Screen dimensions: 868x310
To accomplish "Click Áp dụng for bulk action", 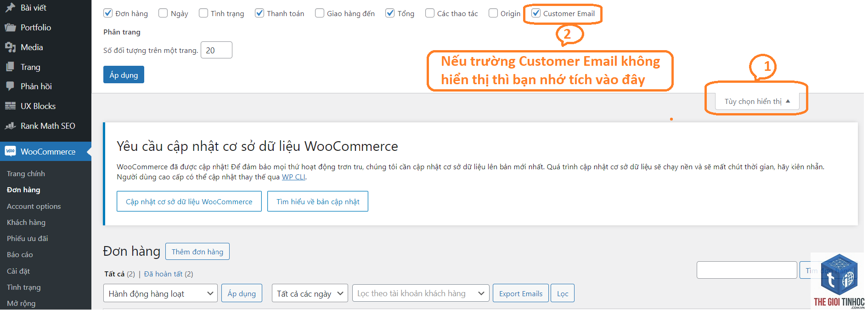I will point(242,293).
